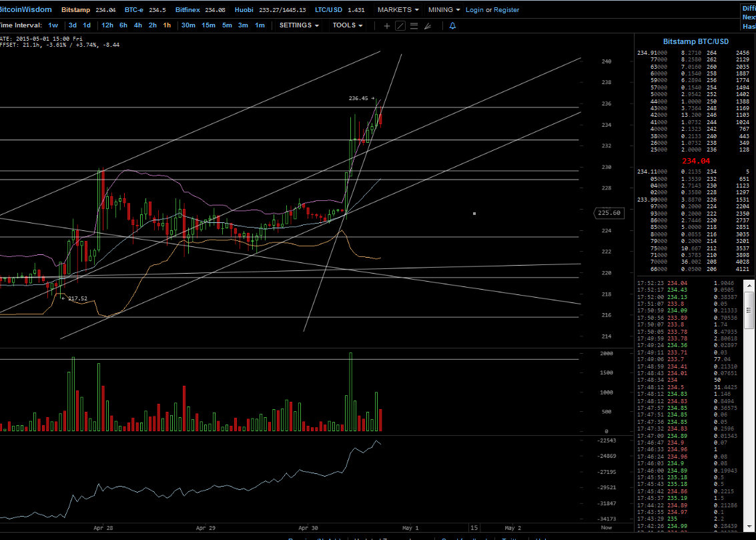Click the DATE 2015-05-01 info line
Image resolution: width=756 pixels, height=540 pixels.
pyautogui.click(x=41, y=39)
